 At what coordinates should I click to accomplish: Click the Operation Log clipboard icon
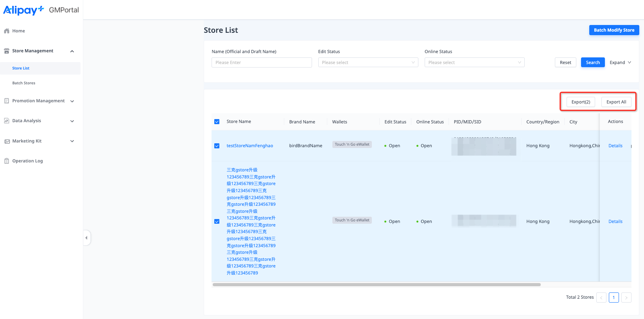pyautogui.click(x=7, y=161)
